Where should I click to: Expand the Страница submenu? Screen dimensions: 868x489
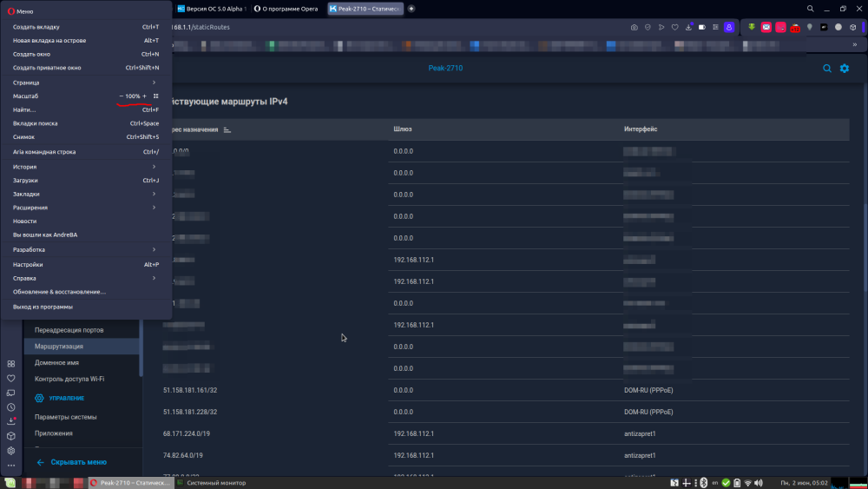[84, 83]
